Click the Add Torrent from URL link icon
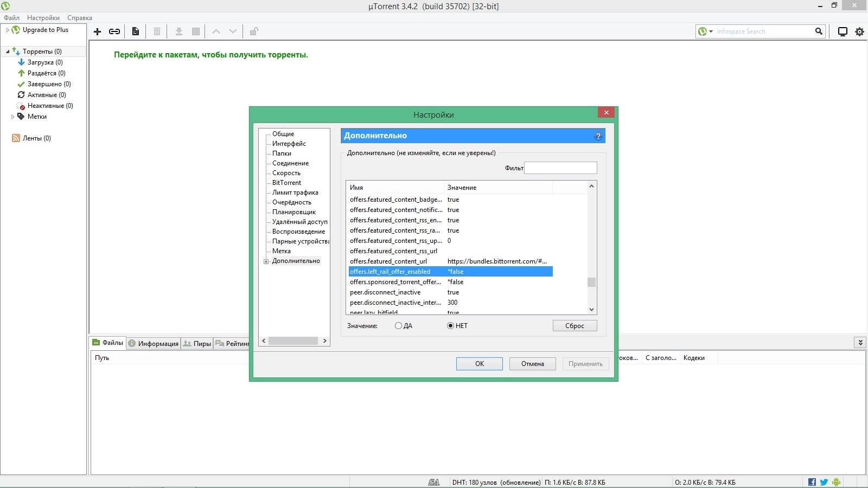The image size is (868, 488). pos(114,31)
